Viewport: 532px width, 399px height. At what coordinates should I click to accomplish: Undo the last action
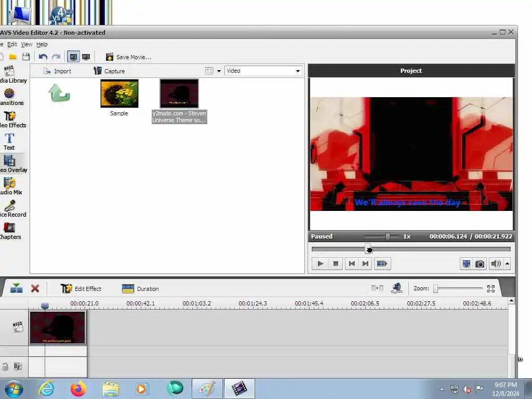(x=43, y=57)
